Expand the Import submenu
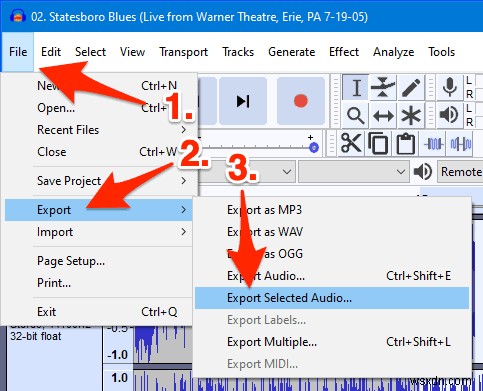 coord(99,232)
